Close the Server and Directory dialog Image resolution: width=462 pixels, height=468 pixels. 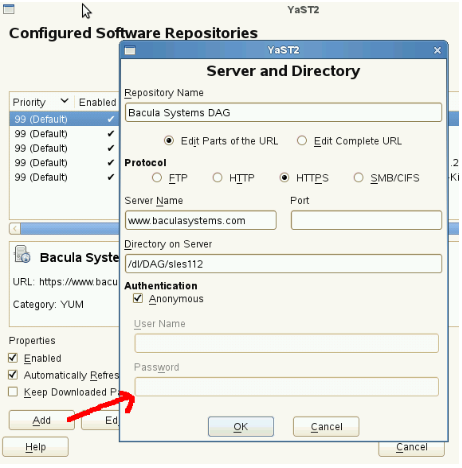pos(437,50)
